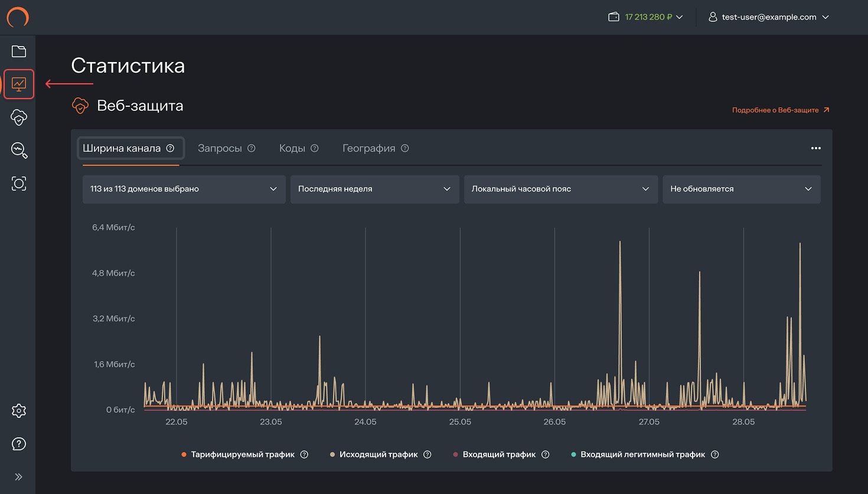Image resolution: width=868 pixels, height=494 pixels.
Task: Click the Входящий трафик red legend dot
Action: point(455,454)
